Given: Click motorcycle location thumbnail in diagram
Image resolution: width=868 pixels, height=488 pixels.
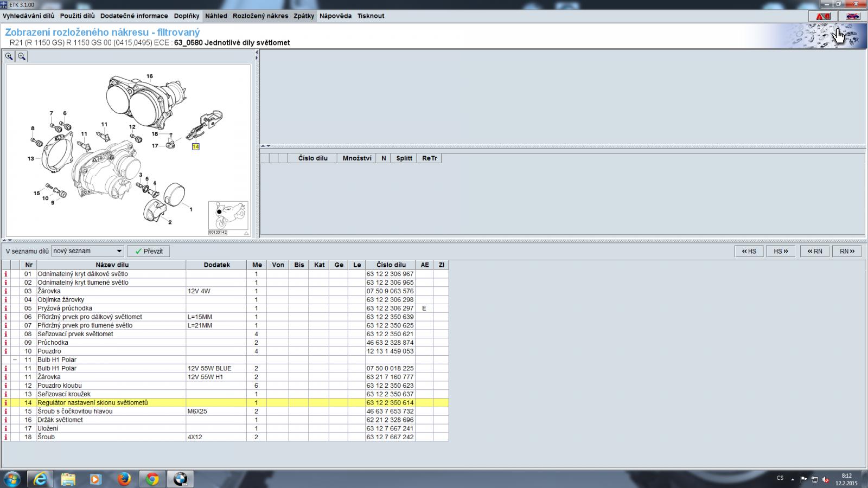Looking at the screenshot, I should click(228, 216).
